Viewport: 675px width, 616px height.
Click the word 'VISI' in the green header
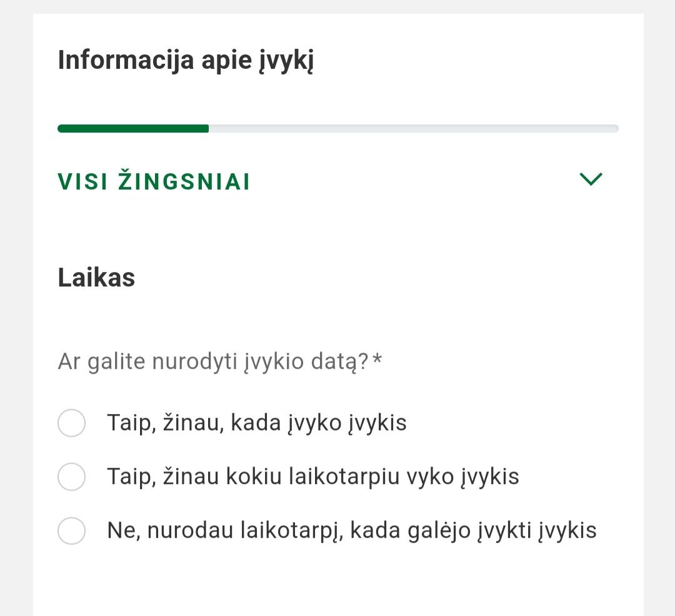click(x=82, y=182)
